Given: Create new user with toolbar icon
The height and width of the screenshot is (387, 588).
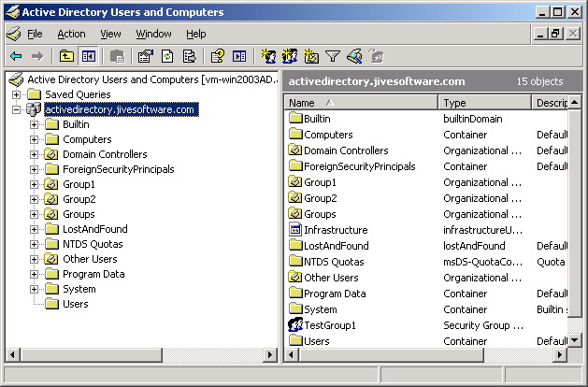Looking at the screenshot, I should pos(268,56).
